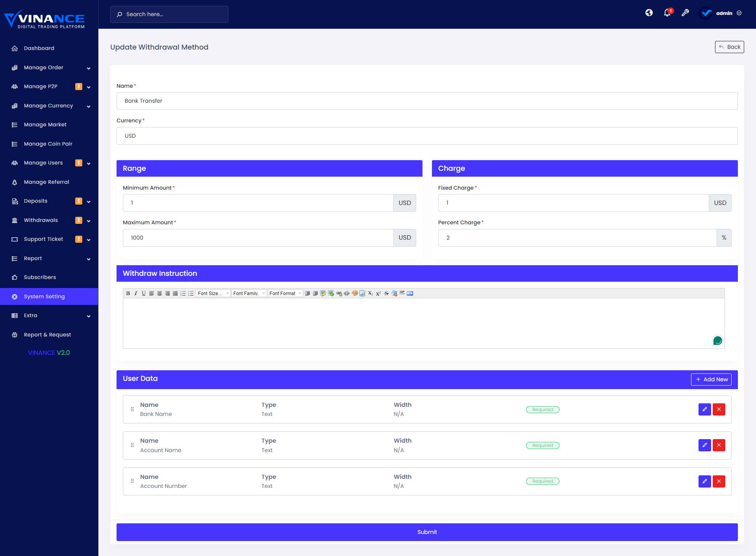This screenshot has width=756, height=556.
Task: Toggle italic formatting in instruction editor
Action: click(x=136, y=293)
